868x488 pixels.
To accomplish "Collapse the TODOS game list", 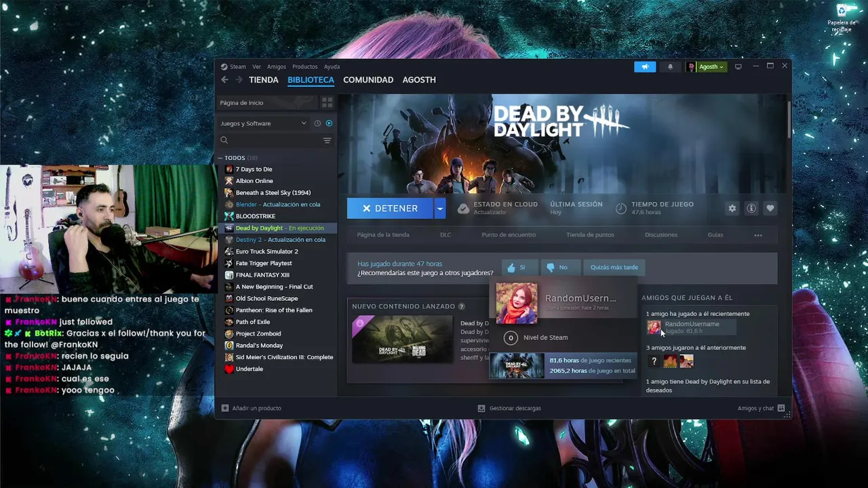I will point(220,158).
